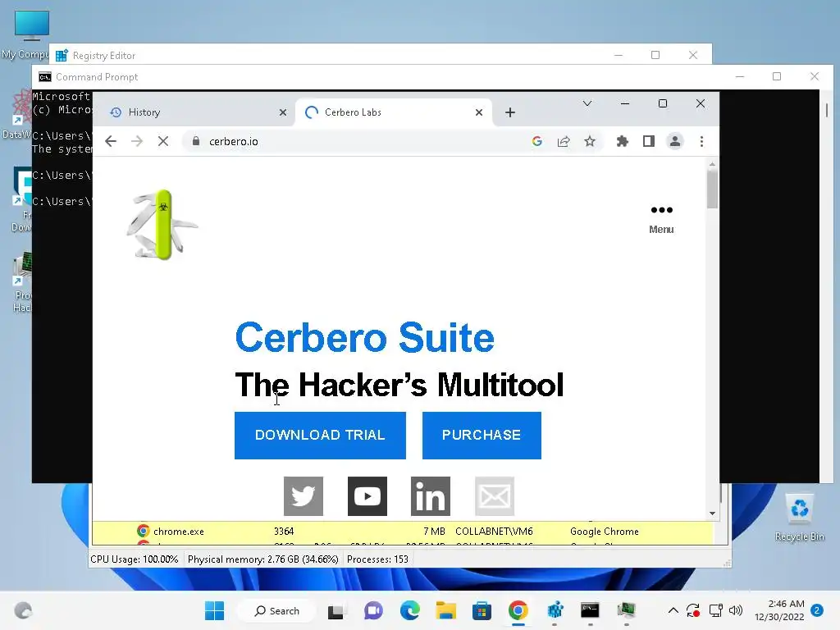Open the LinkedIn social icon

[431, 496]
